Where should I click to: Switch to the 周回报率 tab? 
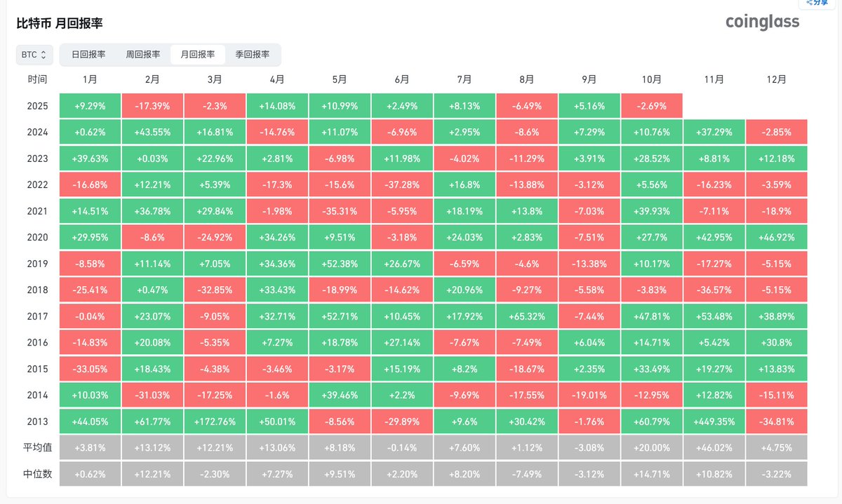142,54
